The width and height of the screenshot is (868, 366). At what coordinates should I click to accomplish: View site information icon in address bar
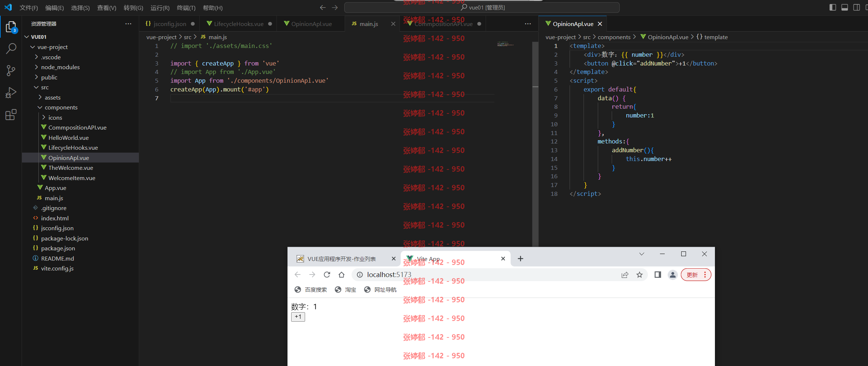[x=360, y=274]
